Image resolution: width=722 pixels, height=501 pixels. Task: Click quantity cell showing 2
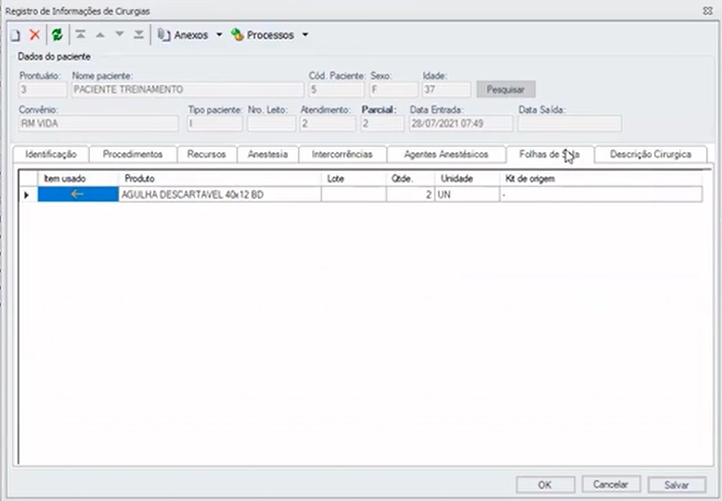pyautogui.click(x=410, y=195)
